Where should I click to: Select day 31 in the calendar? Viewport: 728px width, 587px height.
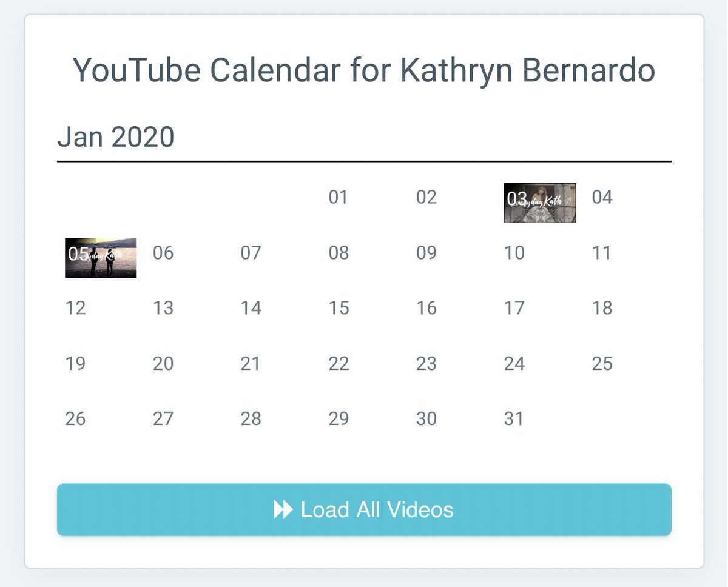514,419
